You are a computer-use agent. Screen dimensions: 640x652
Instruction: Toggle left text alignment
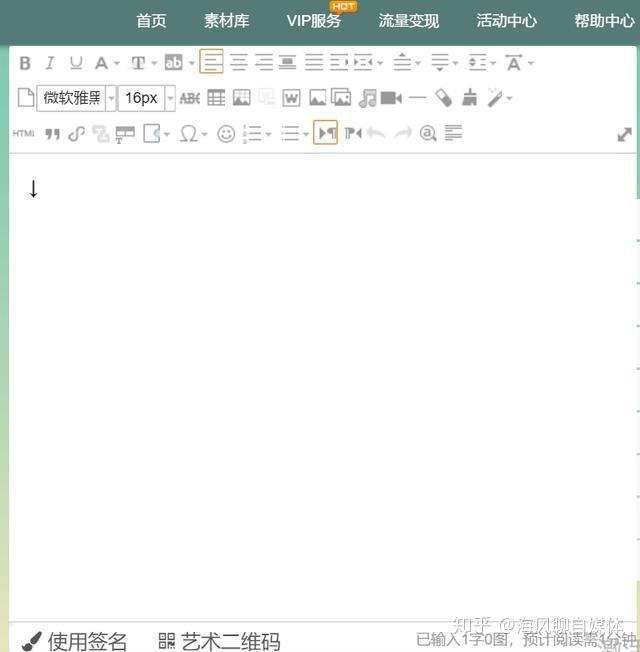tap(211, 62)
